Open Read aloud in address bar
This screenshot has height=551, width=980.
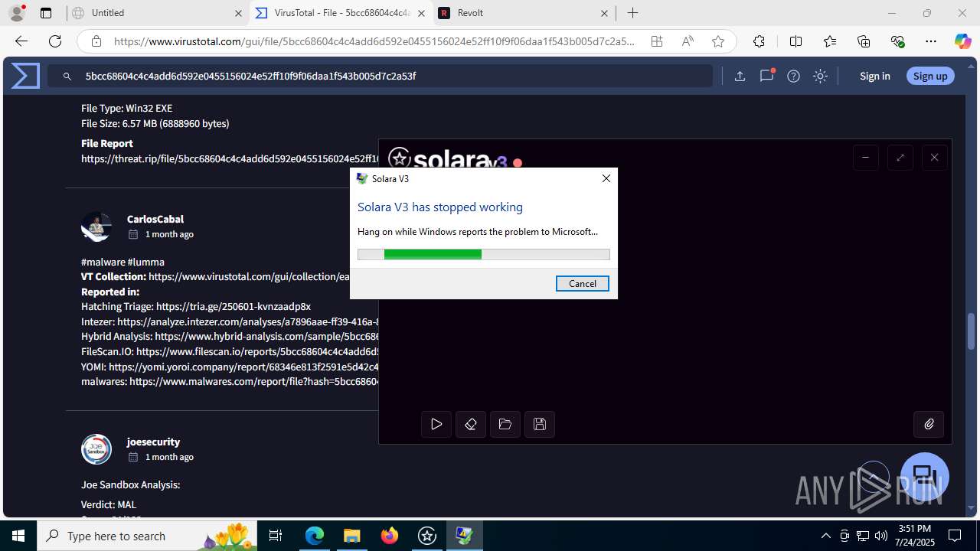(x=688, y=41)
